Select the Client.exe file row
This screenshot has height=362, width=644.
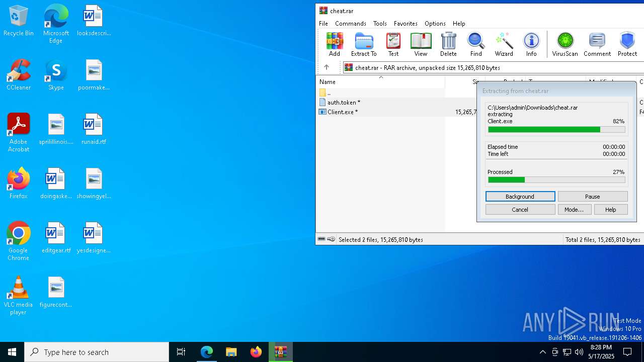[397, 112]
